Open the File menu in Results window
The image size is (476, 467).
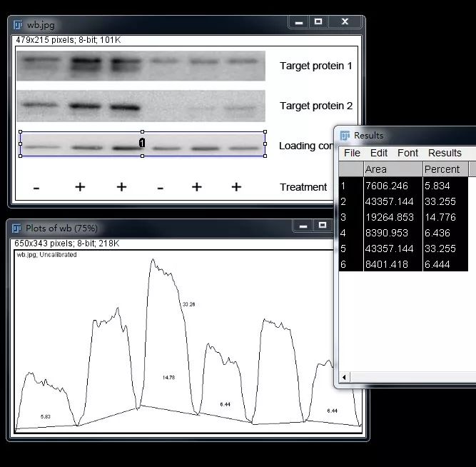pos(352,153)
